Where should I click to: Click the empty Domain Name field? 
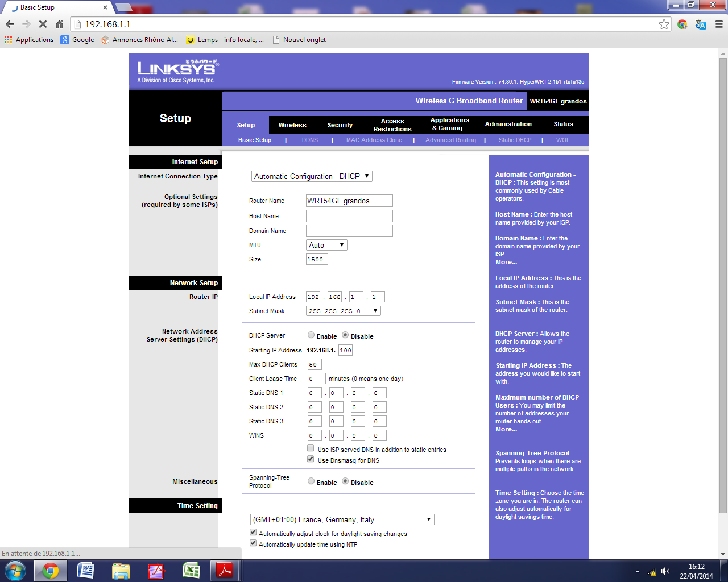[x=349, y=231]
